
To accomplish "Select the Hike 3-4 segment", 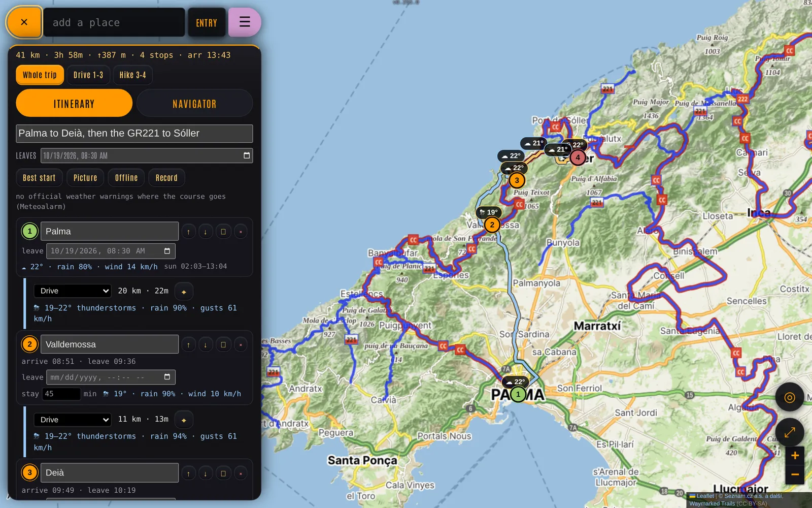I will pyautogui.click(x=132, y=75).
